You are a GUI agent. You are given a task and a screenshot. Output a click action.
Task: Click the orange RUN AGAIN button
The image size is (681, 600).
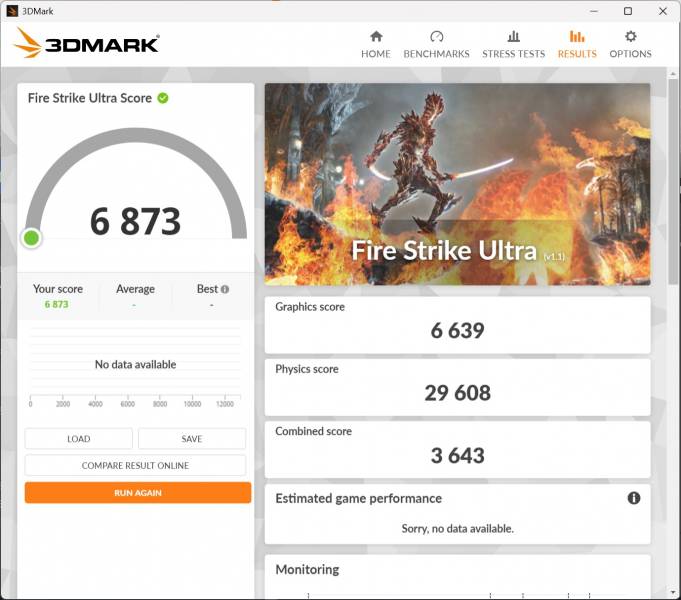click(138, 493)
